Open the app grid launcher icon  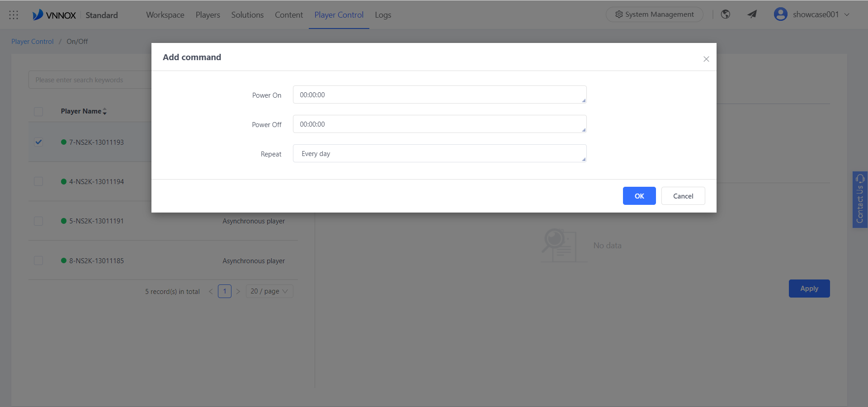[x=14, y=15]
